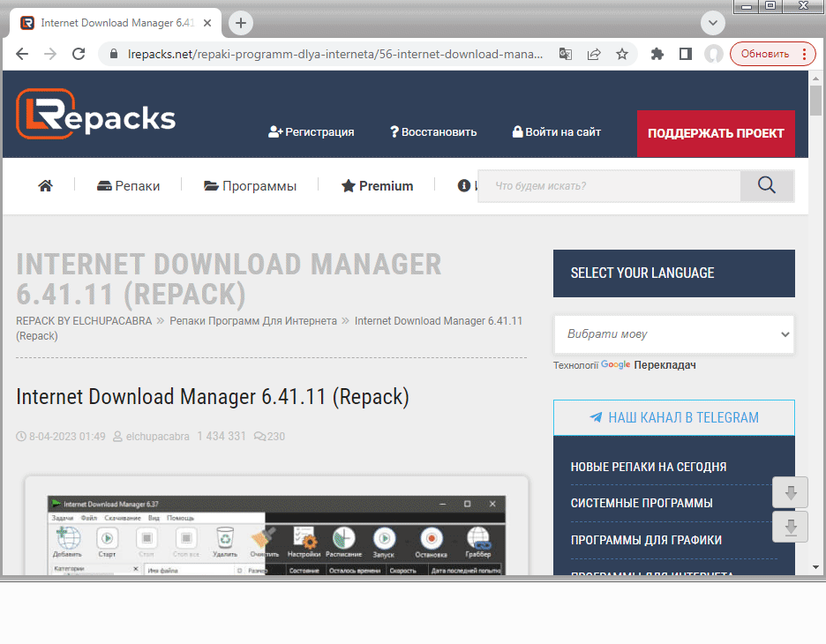
Task: Click the lower floating download-arrow button
Action: (790, 527)
